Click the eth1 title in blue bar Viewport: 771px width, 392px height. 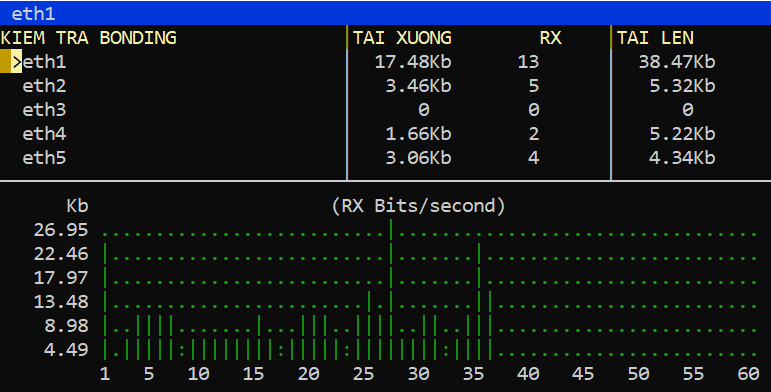click(x=33, y=13)
